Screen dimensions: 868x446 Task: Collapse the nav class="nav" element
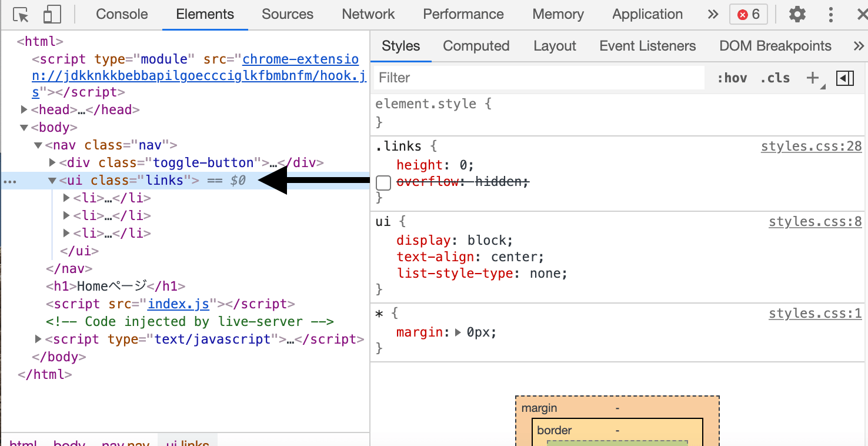click(x=38, y=145)
